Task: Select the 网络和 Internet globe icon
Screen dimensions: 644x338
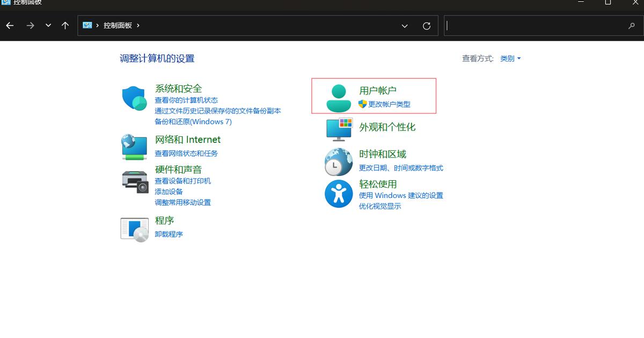Action: (x=134, y=146)
